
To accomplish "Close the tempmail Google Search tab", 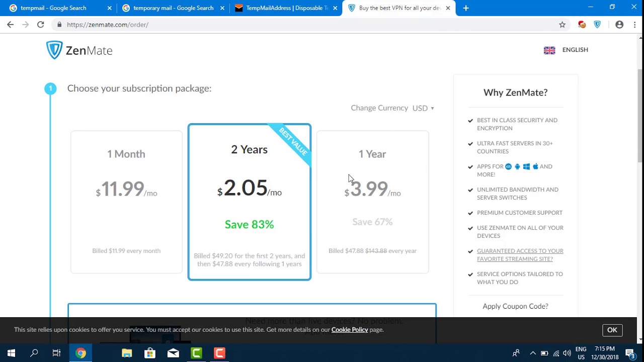I will 110,8.
